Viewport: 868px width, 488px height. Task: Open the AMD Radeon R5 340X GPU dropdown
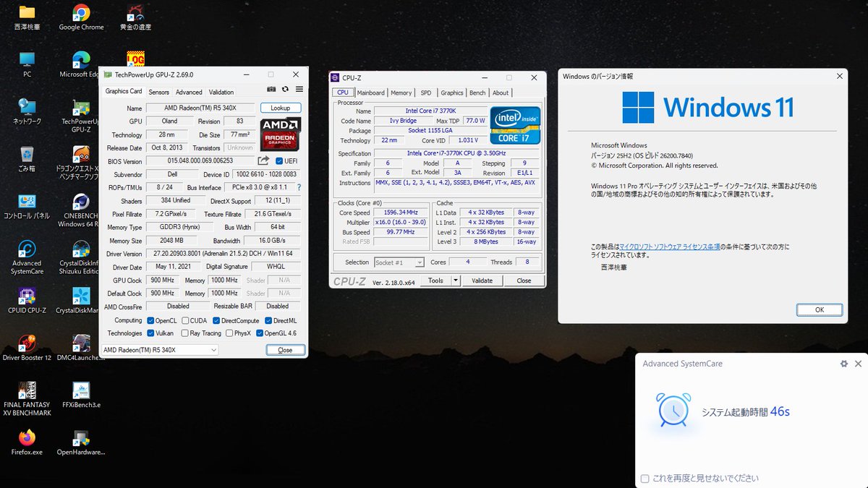coord(160,350)
